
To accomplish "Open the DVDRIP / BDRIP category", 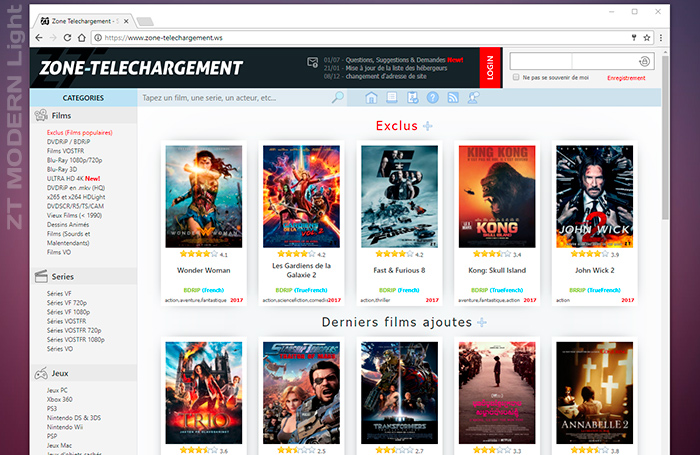I will [x=68, y=142].
